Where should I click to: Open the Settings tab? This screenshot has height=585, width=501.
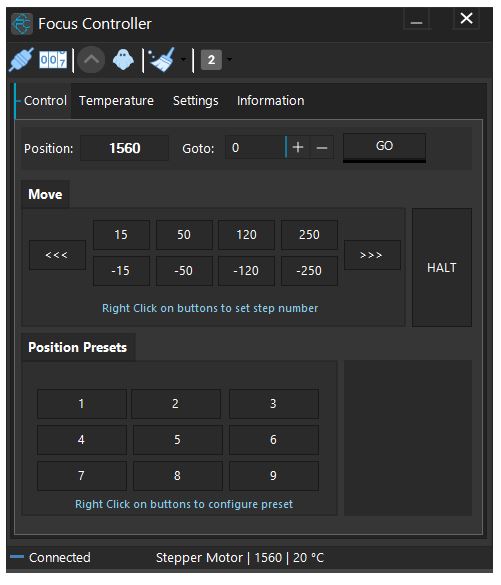pyautogui.click(x=195, y=101)
